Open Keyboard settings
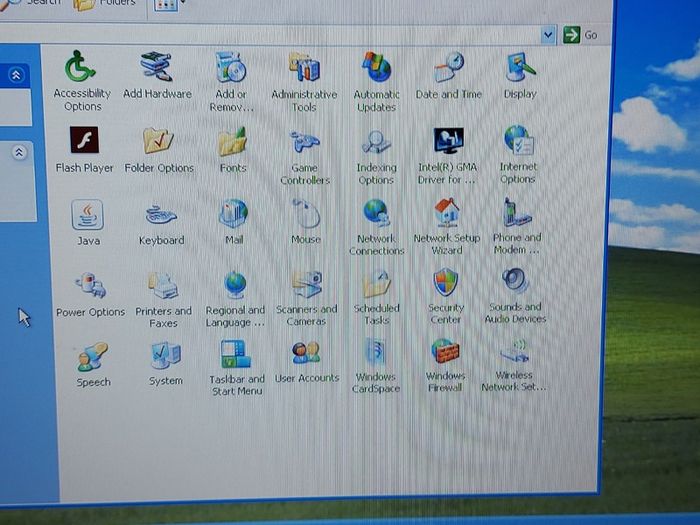 [x=161, y=223]
